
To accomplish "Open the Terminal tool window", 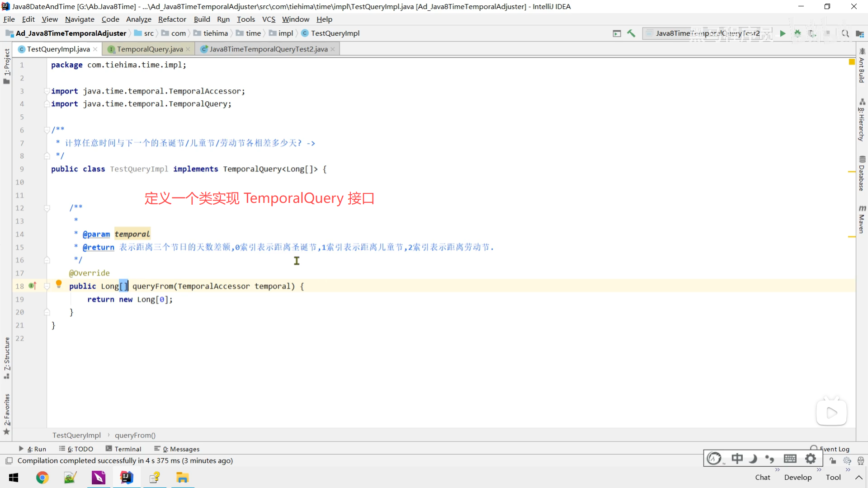I will tap(123, 449).
